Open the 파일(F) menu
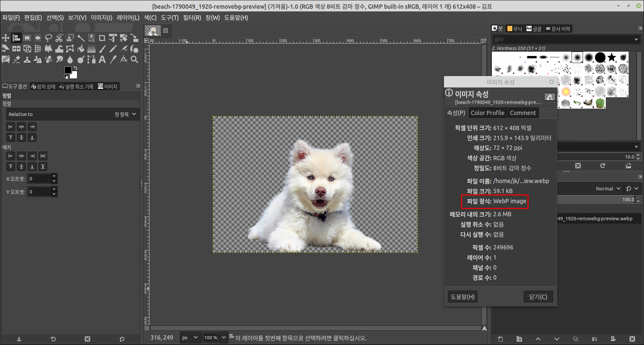The height and width of the screenshot is (345, 644). (11, 17)
